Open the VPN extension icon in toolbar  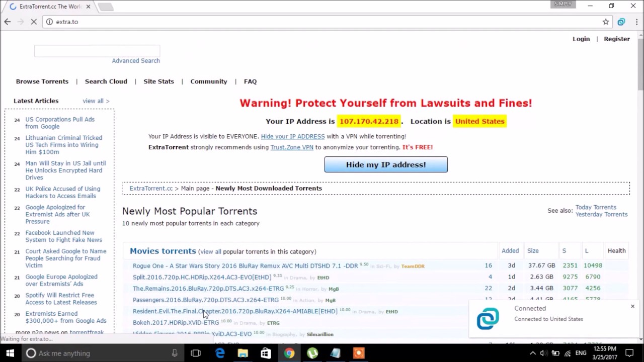click(x=621, y=22)
